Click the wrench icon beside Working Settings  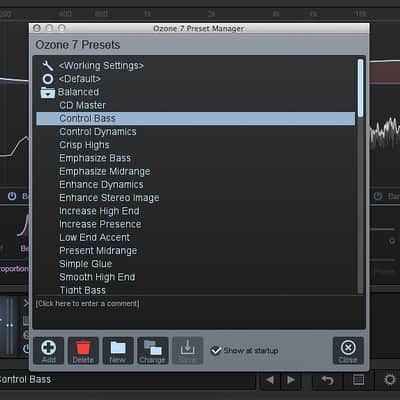(48, 66)
